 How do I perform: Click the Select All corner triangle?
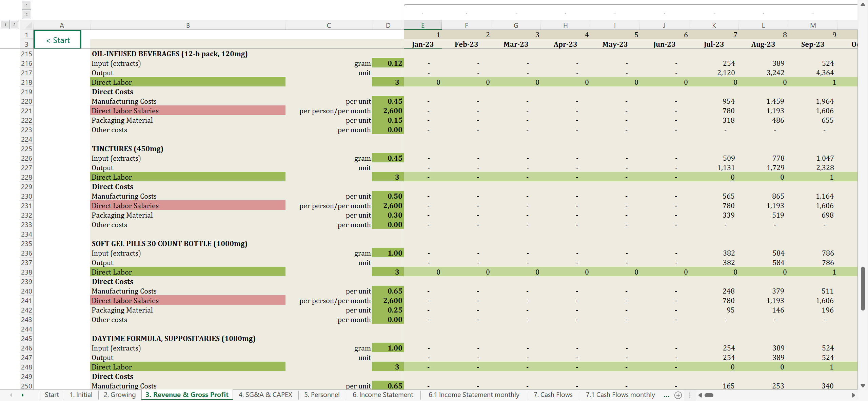[x=28, y=25]
